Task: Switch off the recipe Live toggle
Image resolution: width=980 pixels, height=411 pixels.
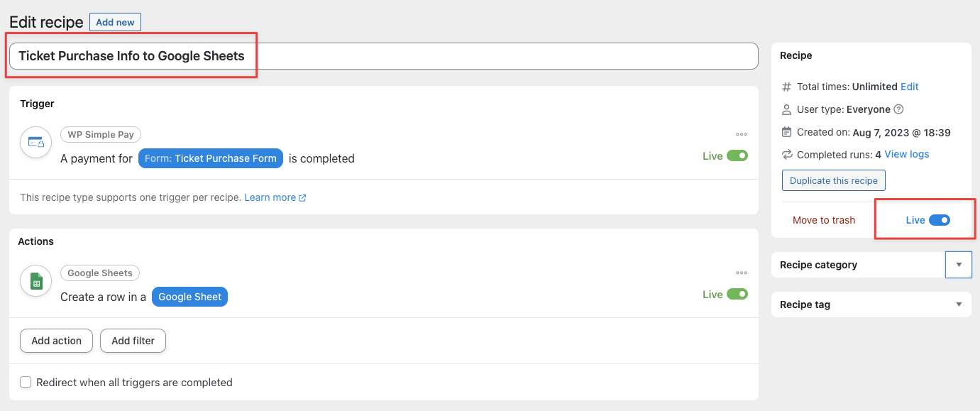Action: [940, 220]
